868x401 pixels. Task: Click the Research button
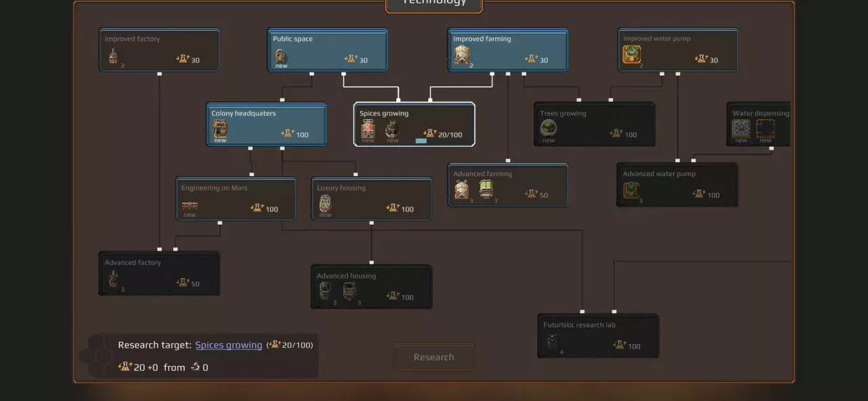click(434, 357)
